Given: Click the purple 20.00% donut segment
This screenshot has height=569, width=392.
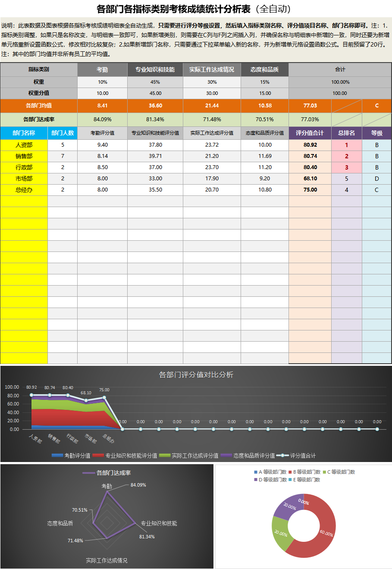Looking at the screenshot, I should coord(290,506).
